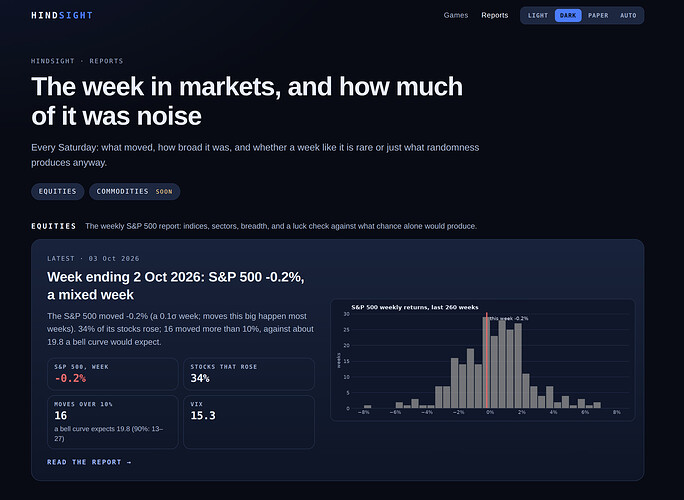Click the 'EQUITIES' section heading
Image resolution: width=684 pixels, height=500 pixels.
(54, 226)
